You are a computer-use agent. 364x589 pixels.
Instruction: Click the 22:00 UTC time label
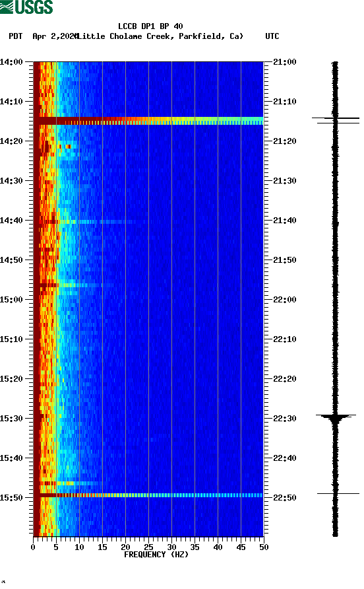[x=285, y=300]
